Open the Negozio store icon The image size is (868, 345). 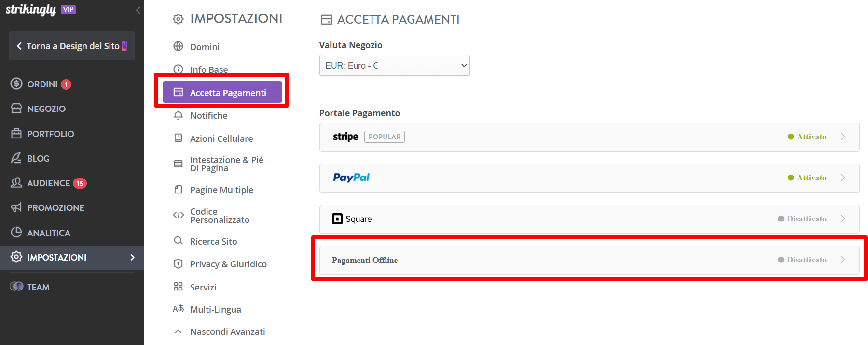16,108
